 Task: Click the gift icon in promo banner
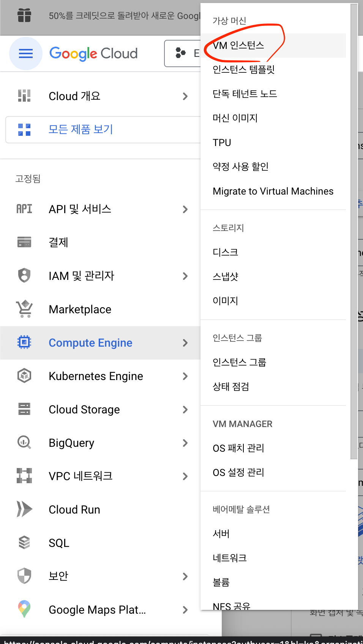click(x=24, y=15)
